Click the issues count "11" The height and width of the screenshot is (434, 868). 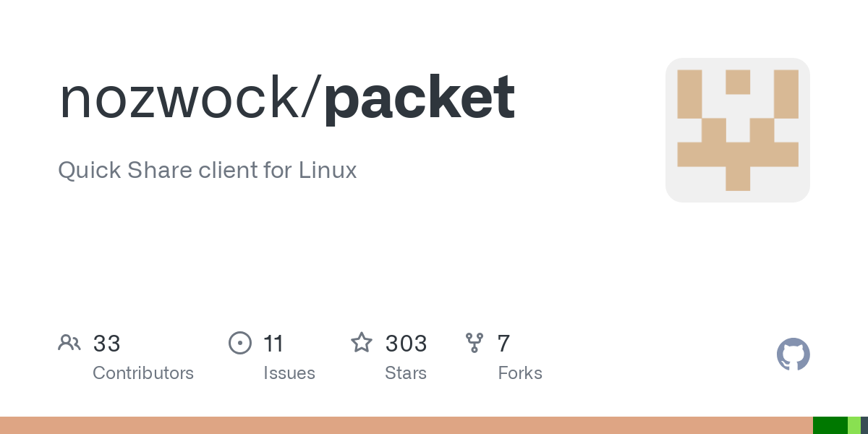point(273,344)
